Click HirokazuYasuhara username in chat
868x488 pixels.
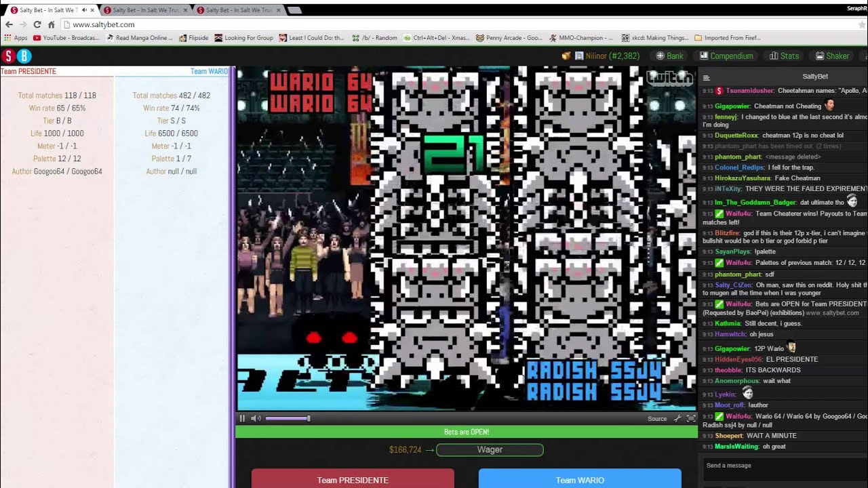coord(743,178)
